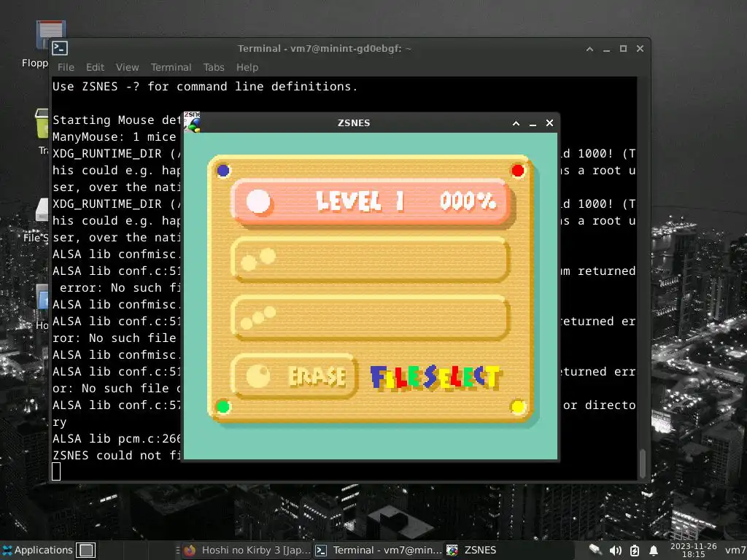Image resolution: width=747 pixels, height=560 pixels.
Task: Click the clock showing 2023-11-26 18:15
Action: (693, 550)
